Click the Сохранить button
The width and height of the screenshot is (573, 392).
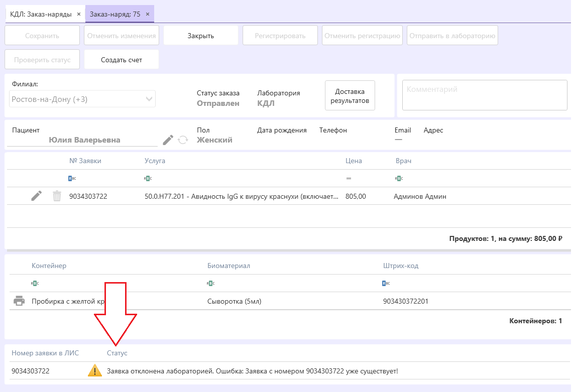42,36
